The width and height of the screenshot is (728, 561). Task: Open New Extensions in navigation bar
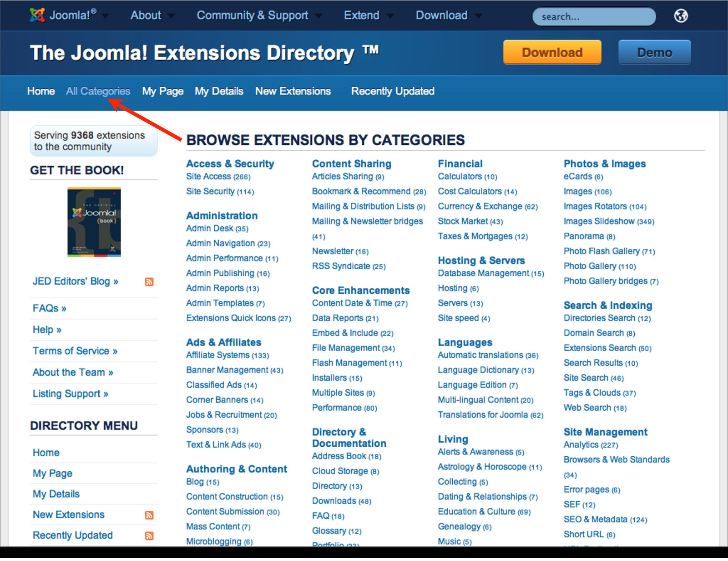tap(293, 91)
